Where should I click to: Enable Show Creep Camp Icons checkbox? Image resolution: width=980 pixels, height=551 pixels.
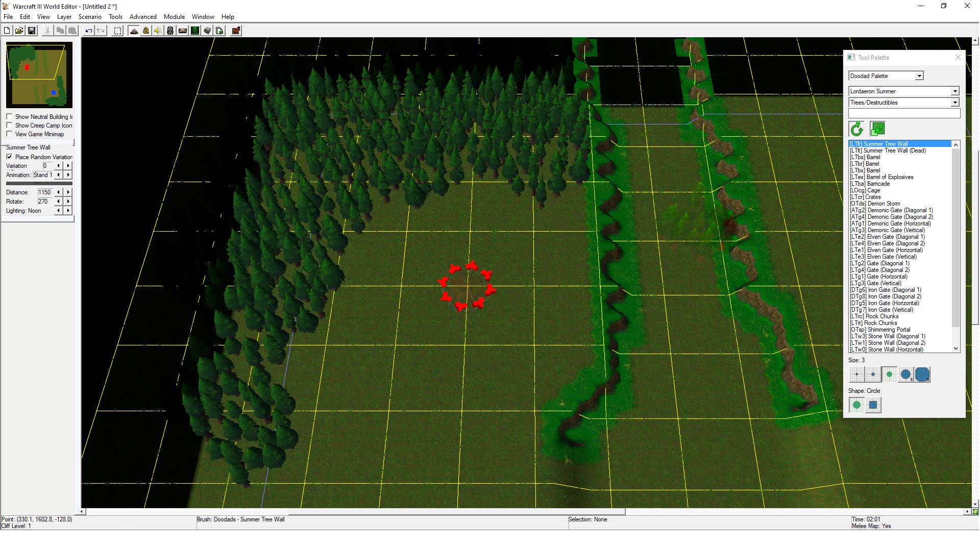coord(9,126)
